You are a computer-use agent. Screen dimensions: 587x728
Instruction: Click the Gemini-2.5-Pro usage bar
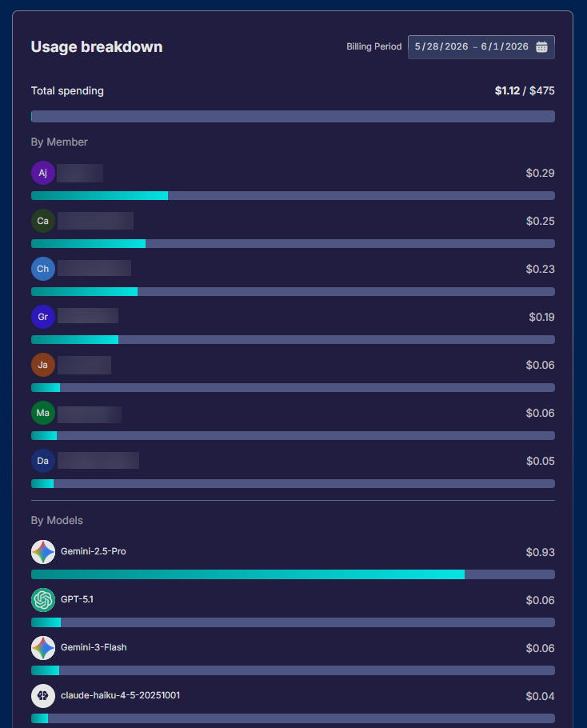[293, 574]
